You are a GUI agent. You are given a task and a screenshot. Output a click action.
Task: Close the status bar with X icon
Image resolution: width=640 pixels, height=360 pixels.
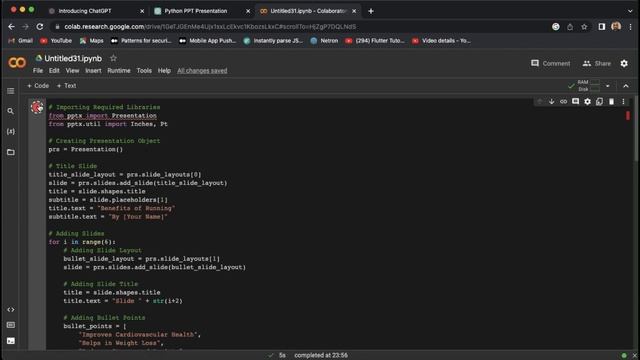(635, 356)
